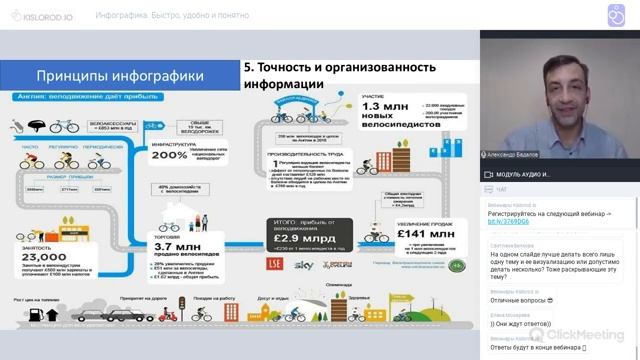Click chat message 'Отличные вопросы'
This screenshot has height=360, width=640.
[521, 300]
